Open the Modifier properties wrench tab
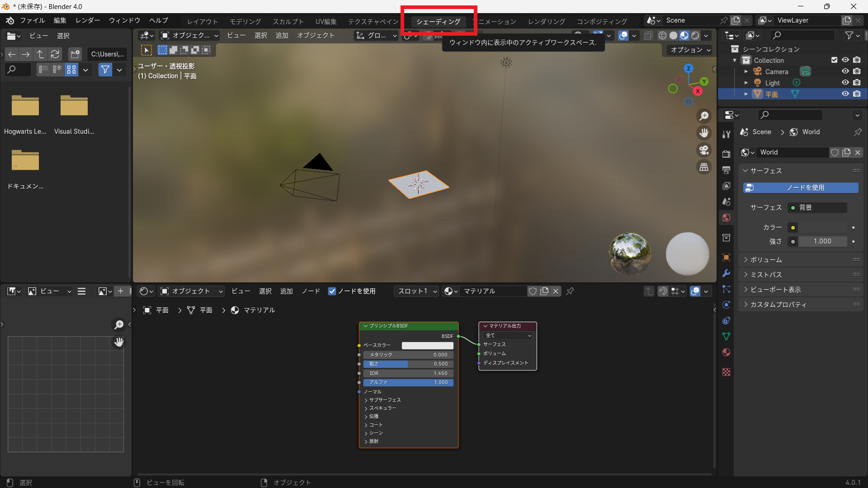This screenshot has width=868, height=488. coord(726,273)
